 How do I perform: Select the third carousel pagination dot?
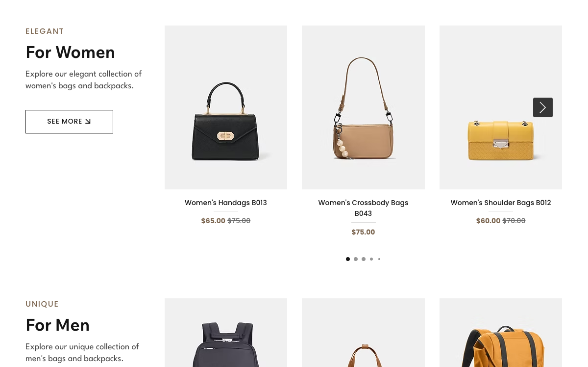pos(364,259)
